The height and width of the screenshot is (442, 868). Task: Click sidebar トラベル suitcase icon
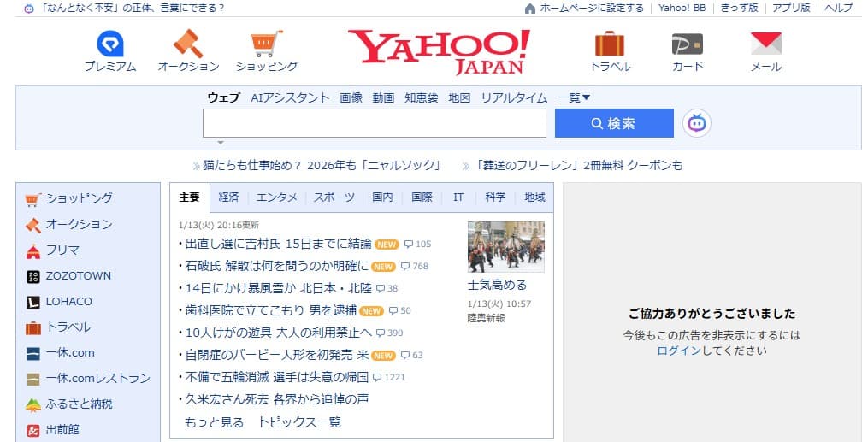click(33, 328)
